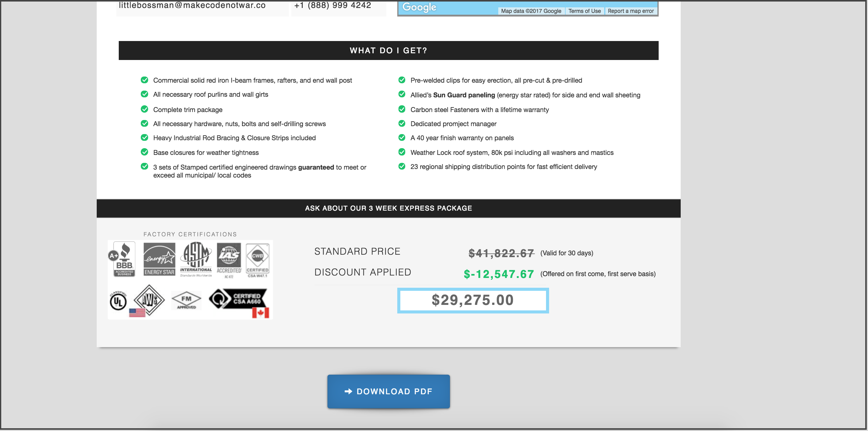The width and height of the screenshot is (868, 431).
Task: Click checkmark beside Complete trim package
Action: click(144, 109)
